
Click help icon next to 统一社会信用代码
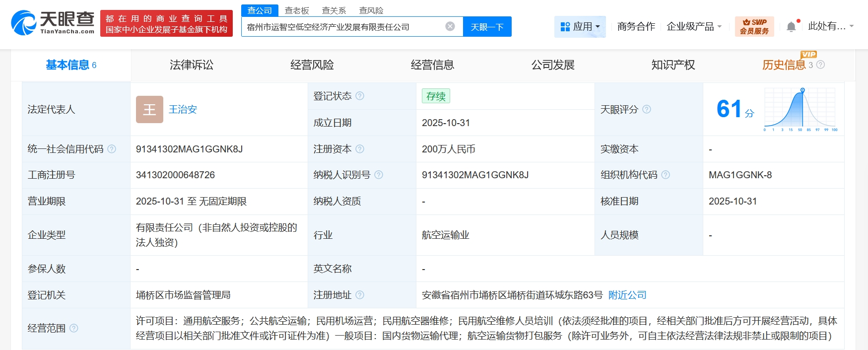coord(112,149)
